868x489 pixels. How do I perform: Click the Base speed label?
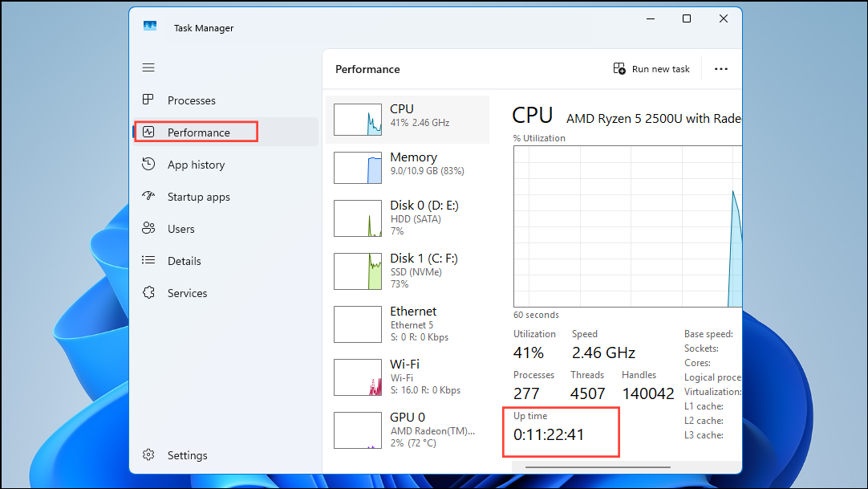pos(708,334)
